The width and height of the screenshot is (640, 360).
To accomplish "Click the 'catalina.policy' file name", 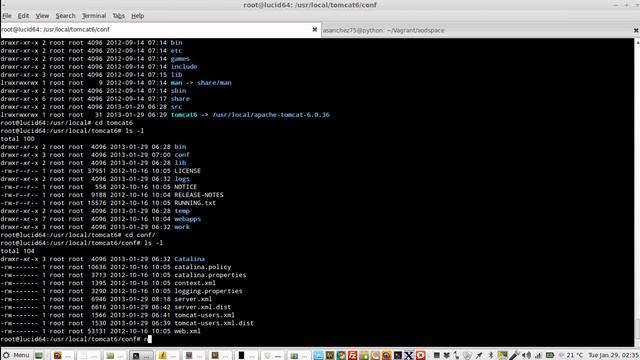I will (203, 267).
